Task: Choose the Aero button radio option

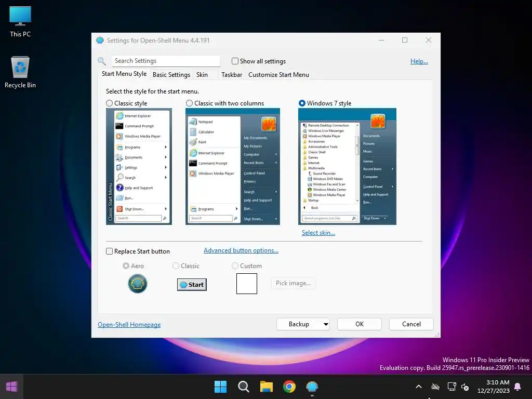Action: 126,265
